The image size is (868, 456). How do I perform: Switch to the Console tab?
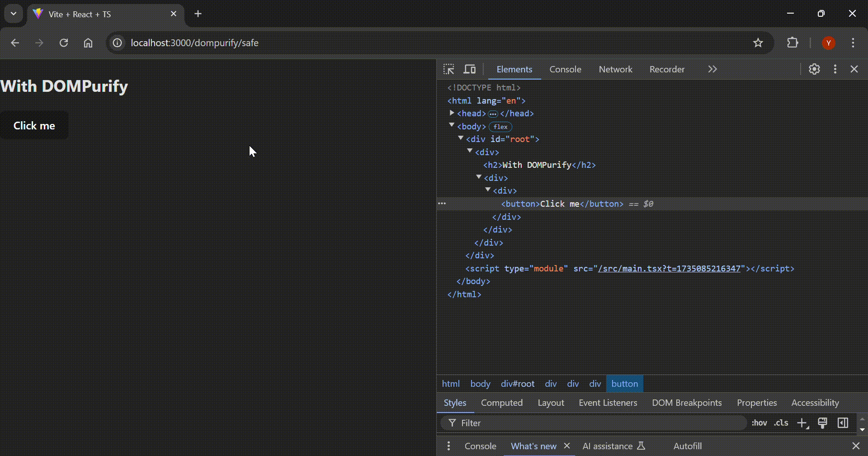point(565,69)
